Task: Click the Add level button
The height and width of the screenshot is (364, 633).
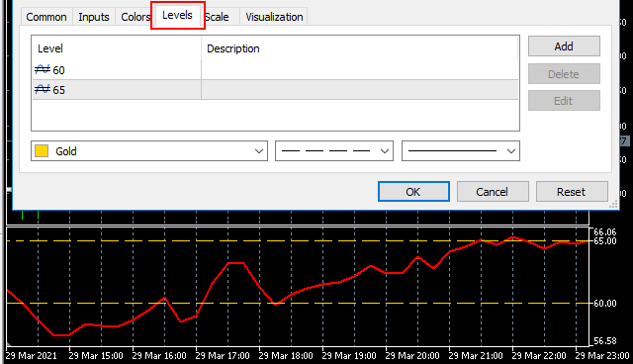Action: tap(564, 46)
